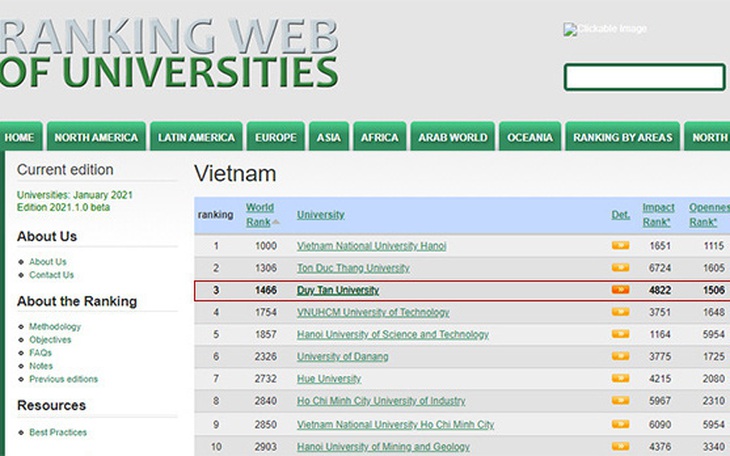Open Ton Duc Thang University link
The image size is (730, 456).
tap(353, 268)
